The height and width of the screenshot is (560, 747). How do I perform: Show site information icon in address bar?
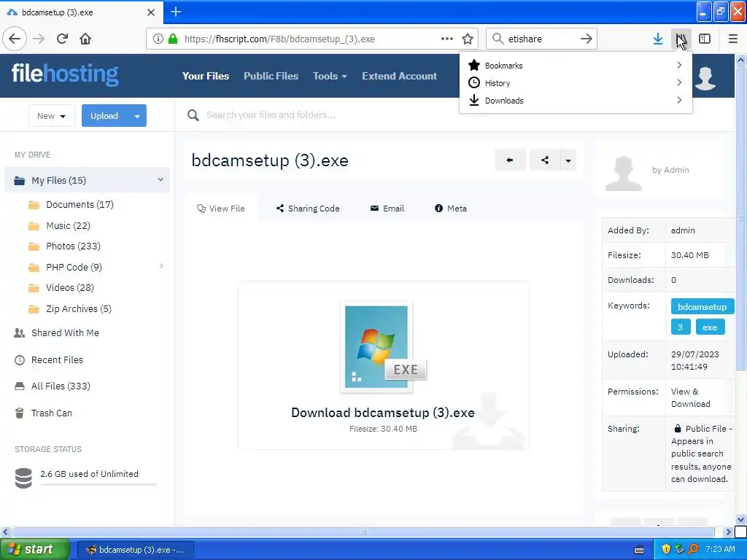pos(158,39)
